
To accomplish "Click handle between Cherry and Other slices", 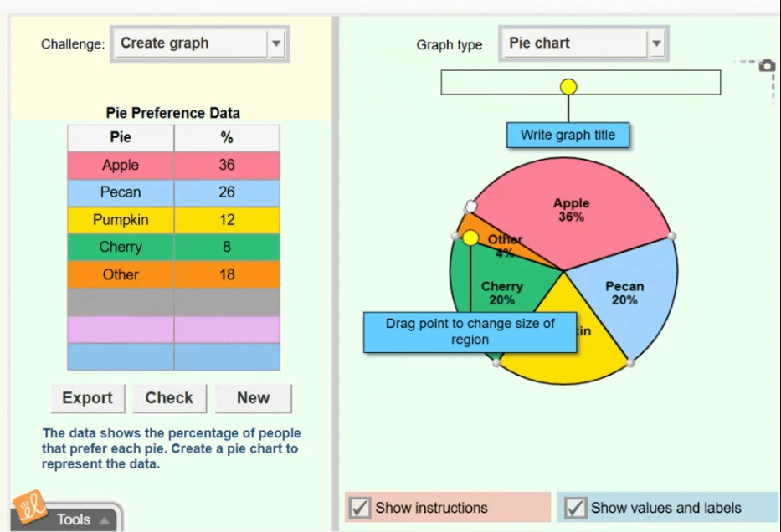I will pos(455,236).
